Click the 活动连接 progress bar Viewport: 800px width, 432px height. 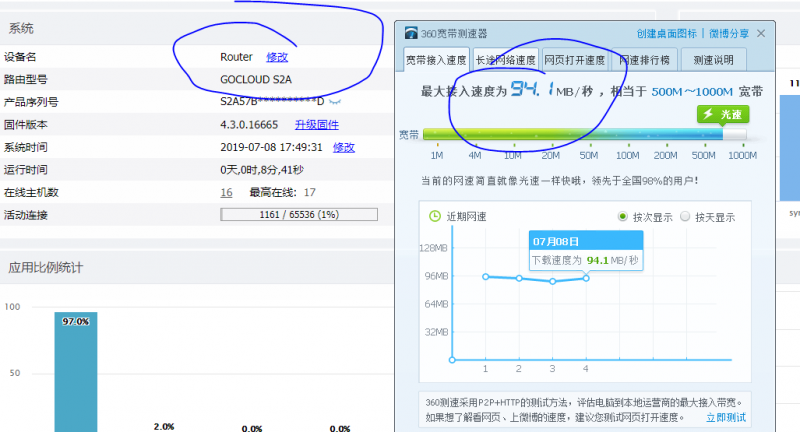299,214
